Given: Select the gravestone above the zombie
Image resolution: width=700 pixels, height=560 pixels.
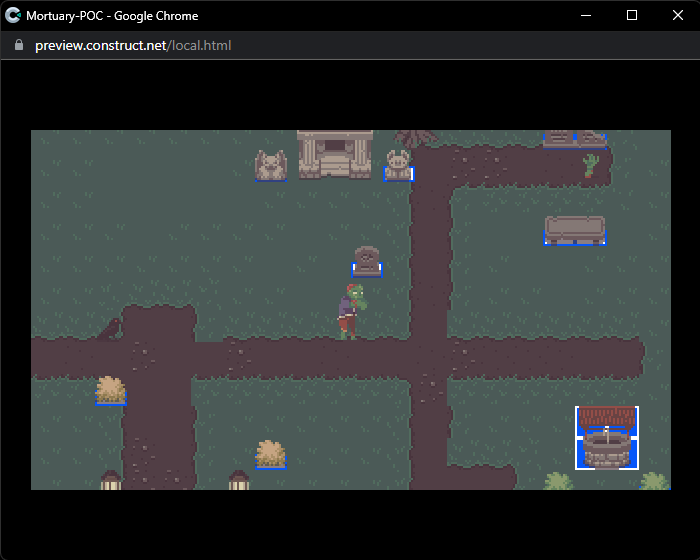Looking at the screenshot, I should [367, 262].
